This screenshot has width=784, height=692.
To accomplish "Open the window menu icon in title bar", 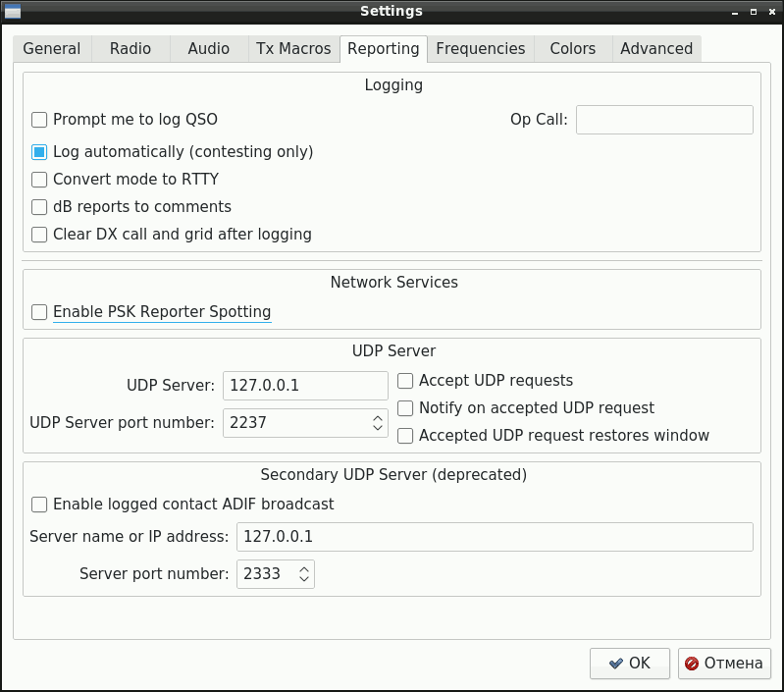I will (x=13, y=11).
